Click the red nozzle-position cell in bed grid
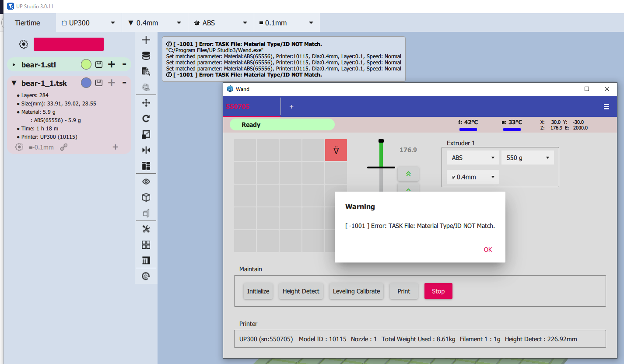The height and width of the screenshot is (364, 624). point(336,150)
